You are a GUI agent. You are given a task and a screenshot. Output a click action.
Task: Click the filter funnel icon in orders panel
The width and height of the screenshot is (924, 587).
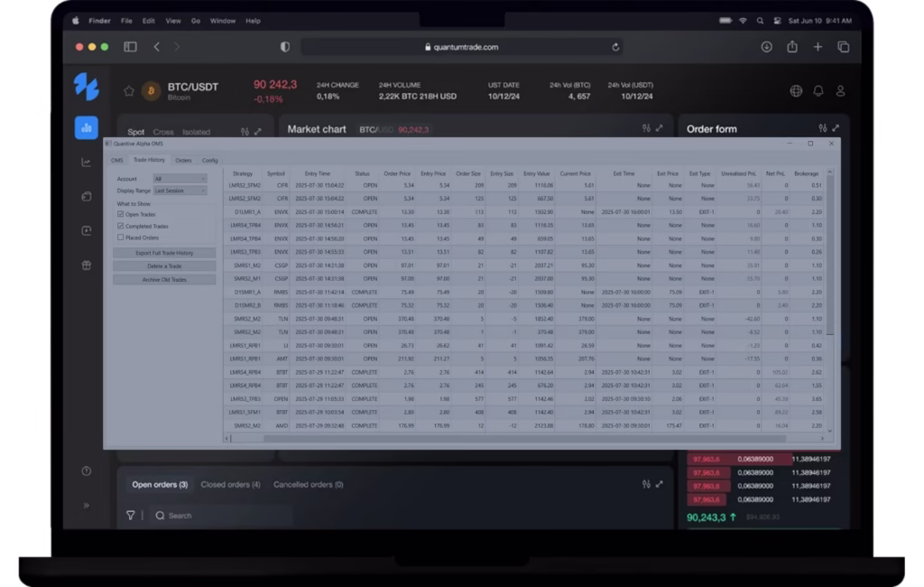(131, 515)
